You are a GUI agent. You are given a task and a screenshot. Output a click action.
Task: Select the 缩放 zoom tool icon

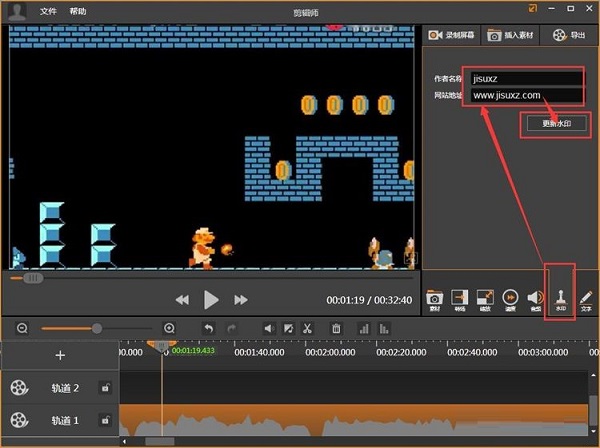tap(485, 298)
